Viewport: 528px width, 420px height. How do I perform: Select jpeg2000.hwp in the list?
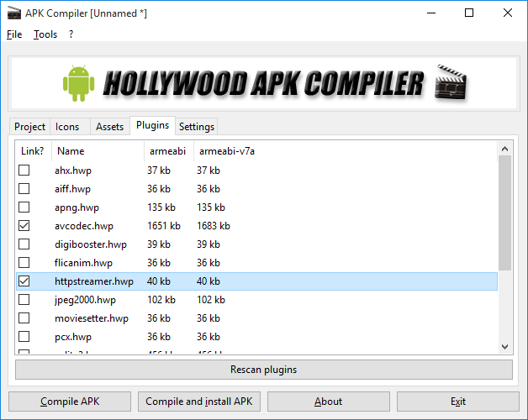85,300
